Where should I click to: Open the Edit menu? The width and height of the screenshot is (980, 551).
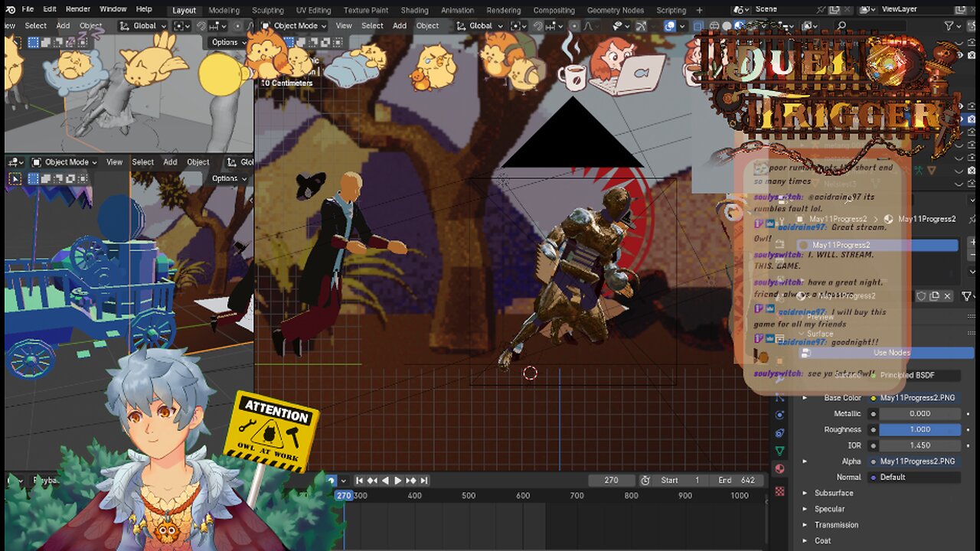50,9
